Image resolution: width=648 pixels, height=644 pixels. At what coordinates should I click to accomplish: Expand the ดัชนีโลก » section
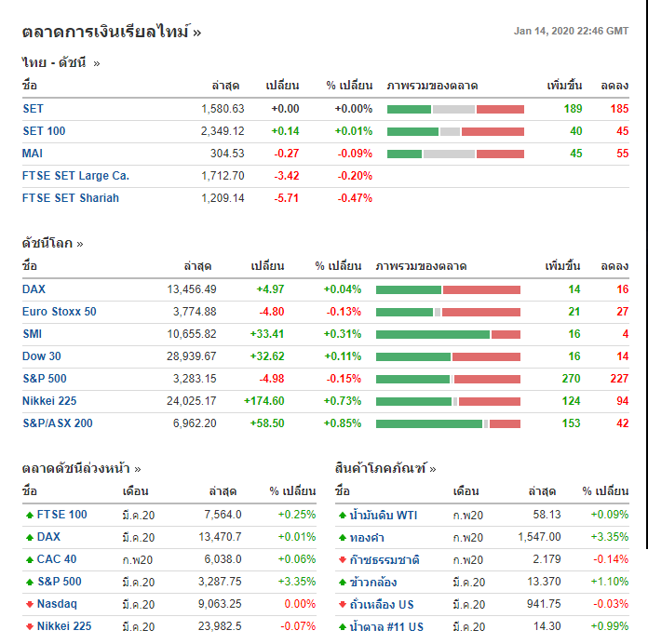click(53, 244)
